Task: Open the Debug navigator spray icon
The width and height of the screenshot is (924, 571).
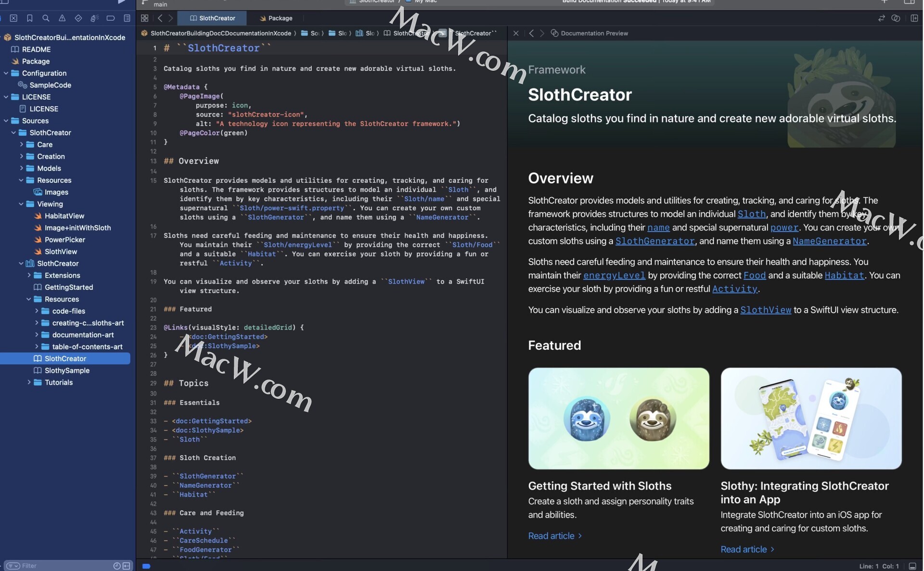Action: (x=94, y=18)
